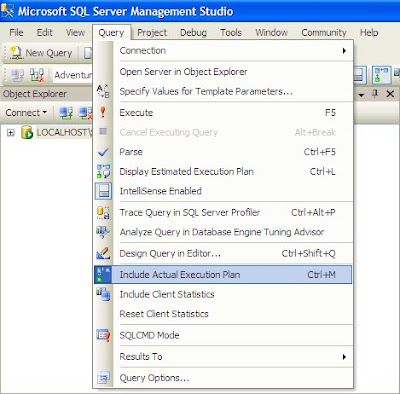The image size is (400, 394).
Task: Open the View menu
Action: click(75, 32)
